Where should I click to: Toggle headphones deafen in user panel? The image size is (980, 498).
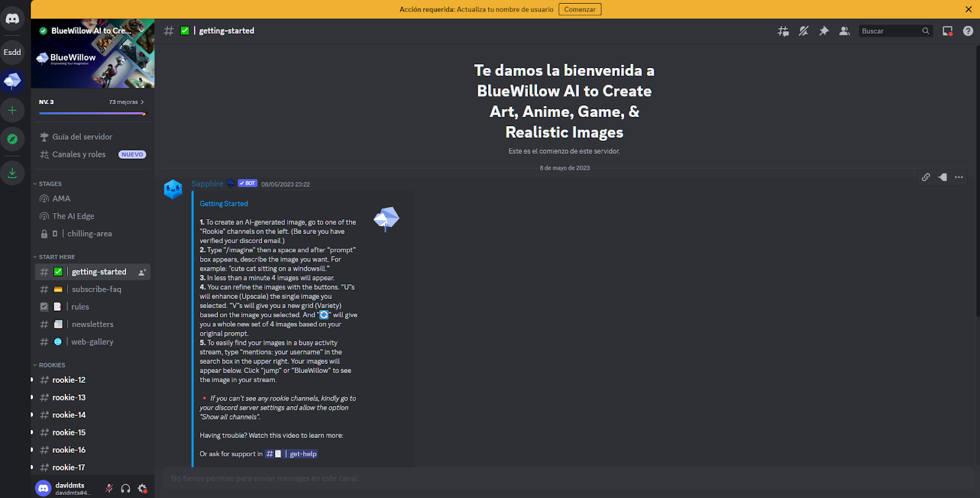coord(126,488)
